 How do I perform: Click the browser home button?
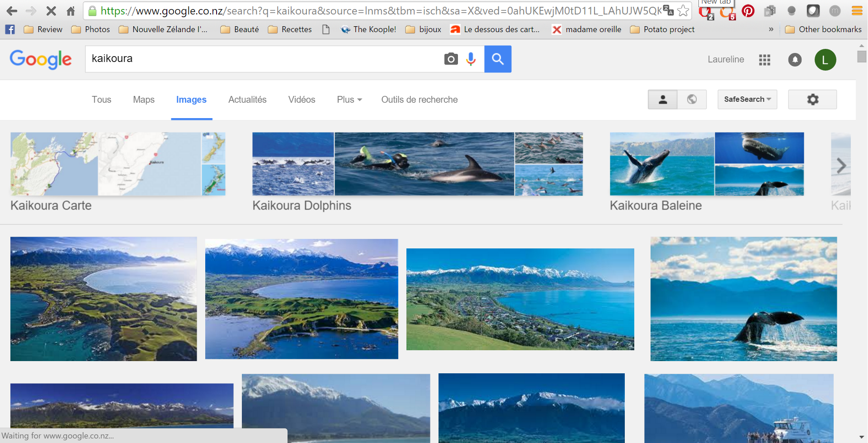71,11
